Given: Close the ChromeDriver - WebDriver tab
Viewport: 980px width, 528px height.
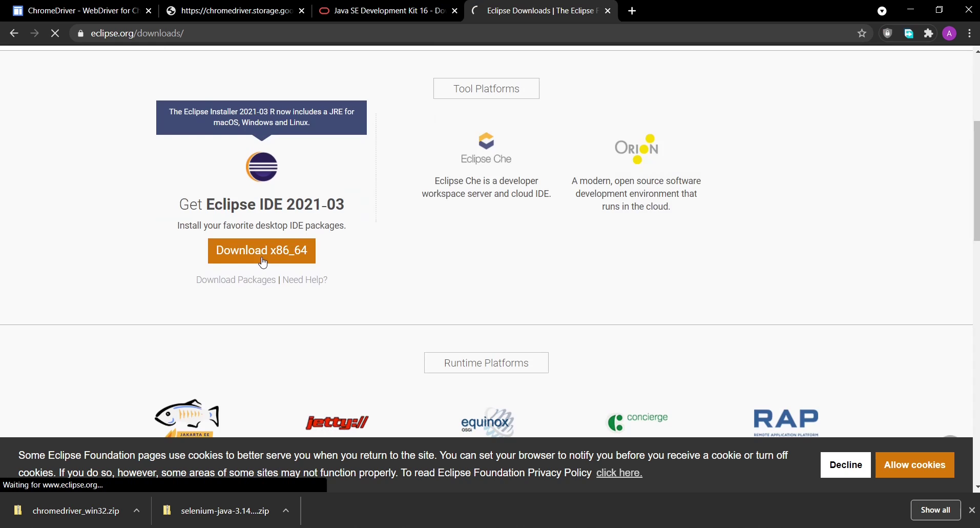Looking at the screenshot, I should coord(149,11).
